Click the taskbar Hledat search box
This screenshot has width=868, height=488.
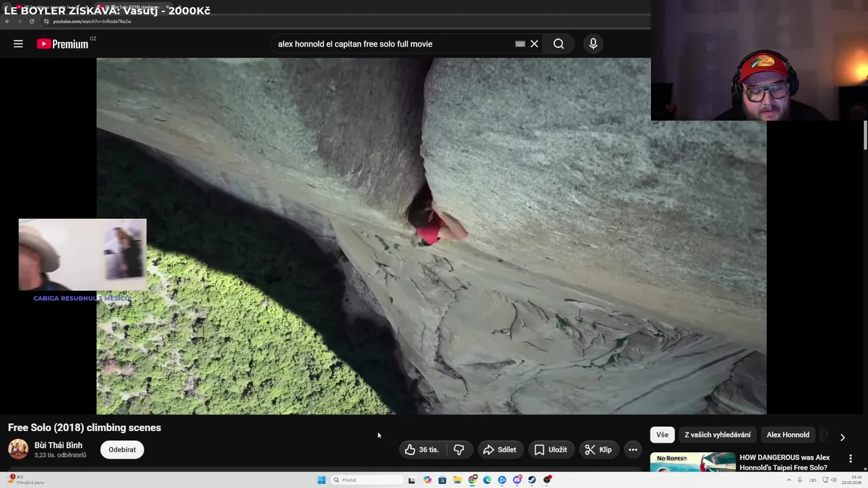[x=366, y=480]
